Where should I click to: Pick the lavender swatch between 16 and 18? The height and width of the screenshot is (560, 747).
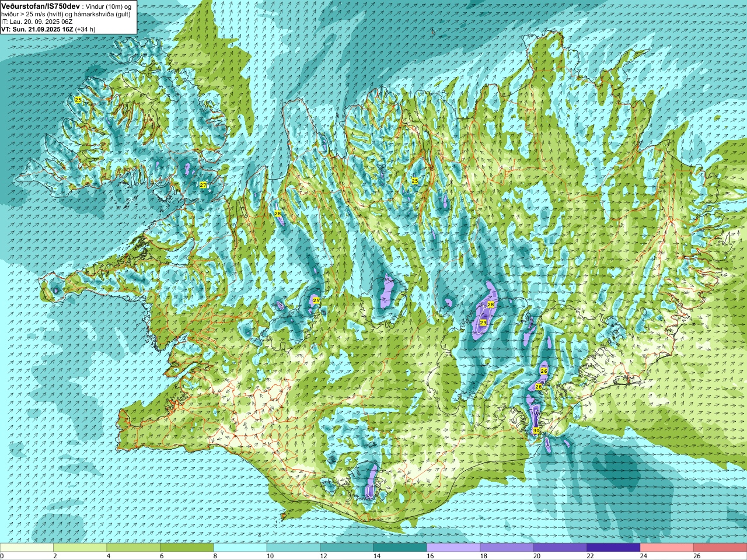[x=453, y=548]
